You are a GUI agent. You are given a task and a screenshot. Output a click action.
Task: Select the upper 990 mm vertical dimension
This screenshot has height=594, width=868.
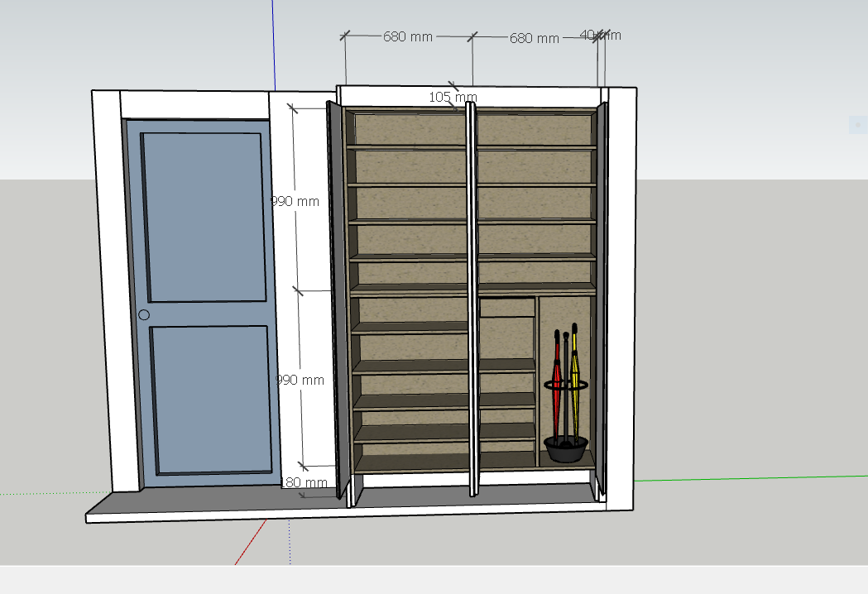(x=295, y=202)
